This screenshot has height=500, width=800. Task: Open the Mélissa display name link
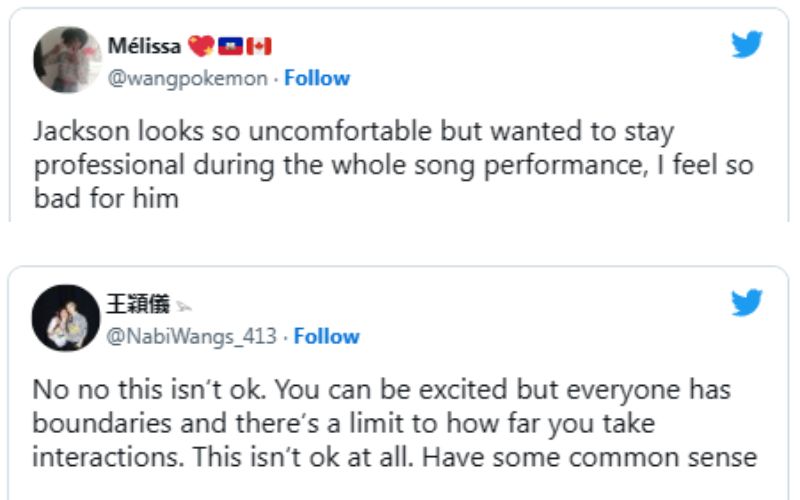point(144,47)
